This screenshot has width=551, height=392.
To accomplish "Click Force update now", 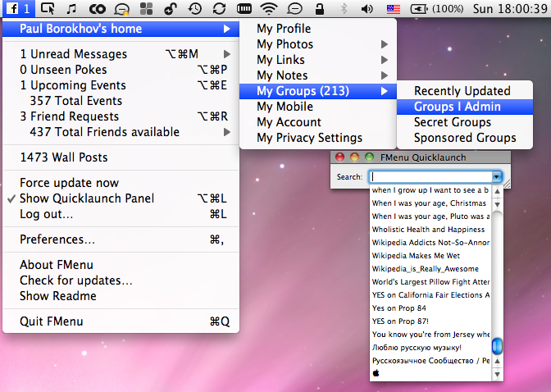I will click(x=121, y=183).
